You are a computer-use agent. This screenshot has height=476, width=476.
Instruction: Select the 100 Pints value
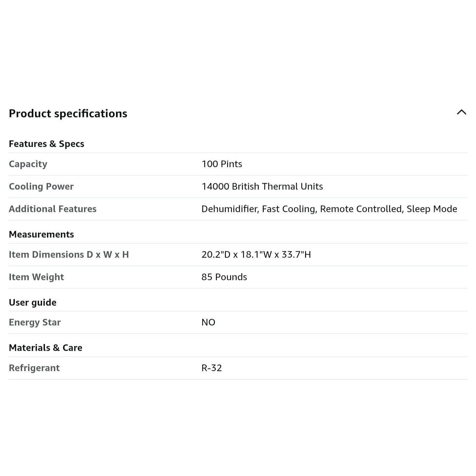tap(222, 164)
